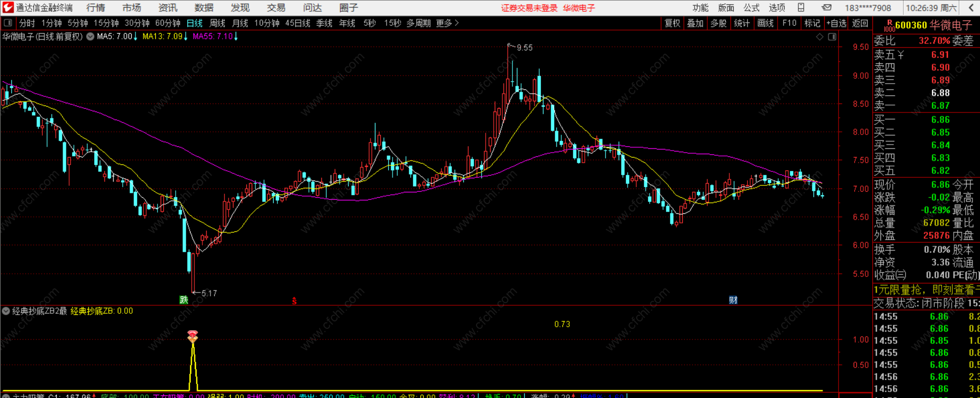Open the 市场 menu
The width and height of the screenshot is (980, 398).
pos(132,7)
